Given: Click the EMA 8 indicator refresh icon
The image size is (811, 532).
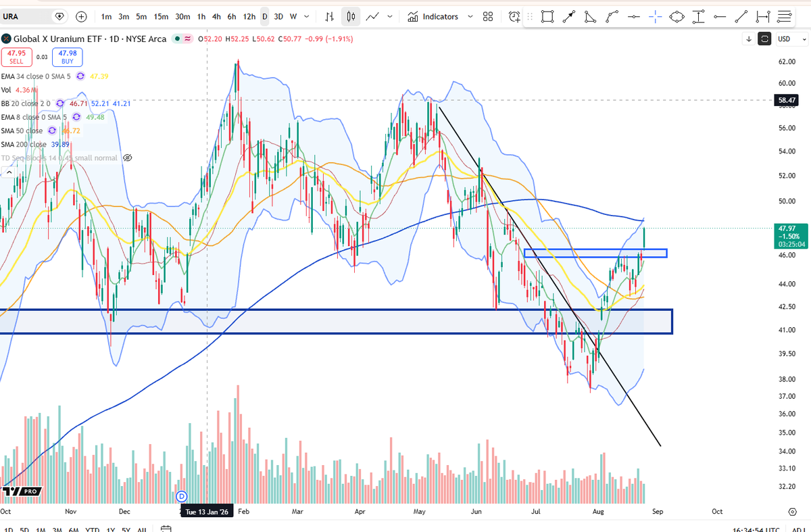Looking at the screenshot, I should point(76,117).
